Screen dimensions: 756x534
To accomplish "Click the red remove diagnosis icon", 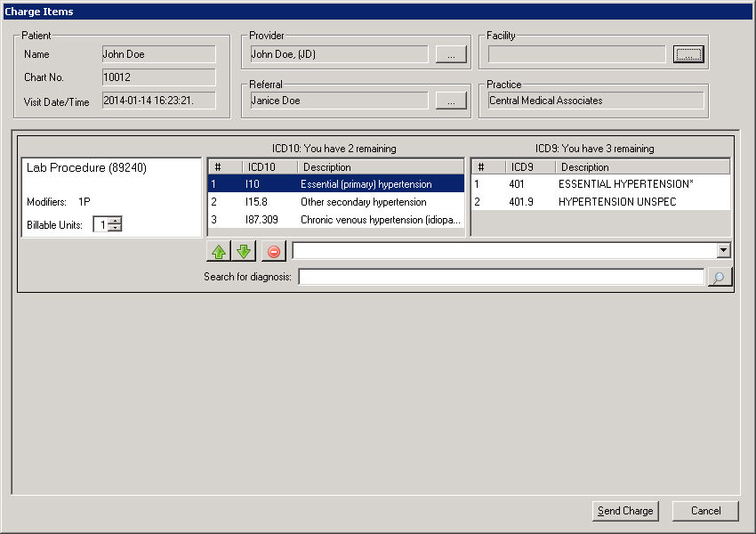I will click(x=273, y=252).
